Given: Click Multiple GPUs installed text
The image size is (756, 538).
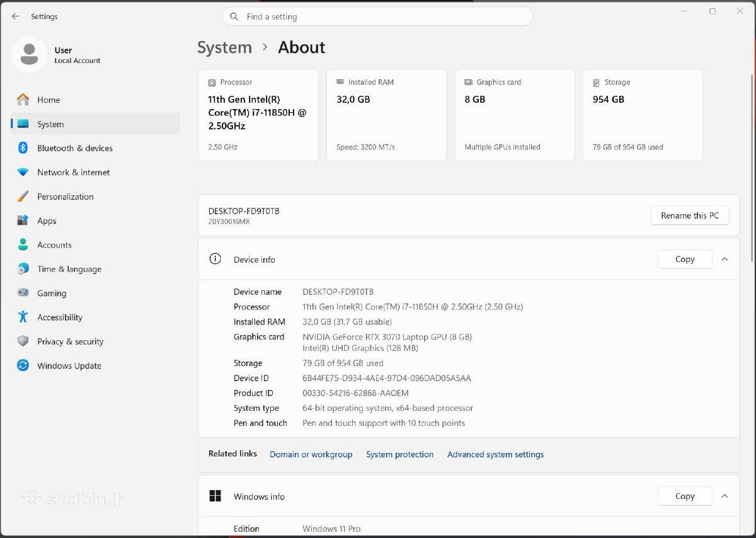Looking at the screenshot, I should [502, 147].
